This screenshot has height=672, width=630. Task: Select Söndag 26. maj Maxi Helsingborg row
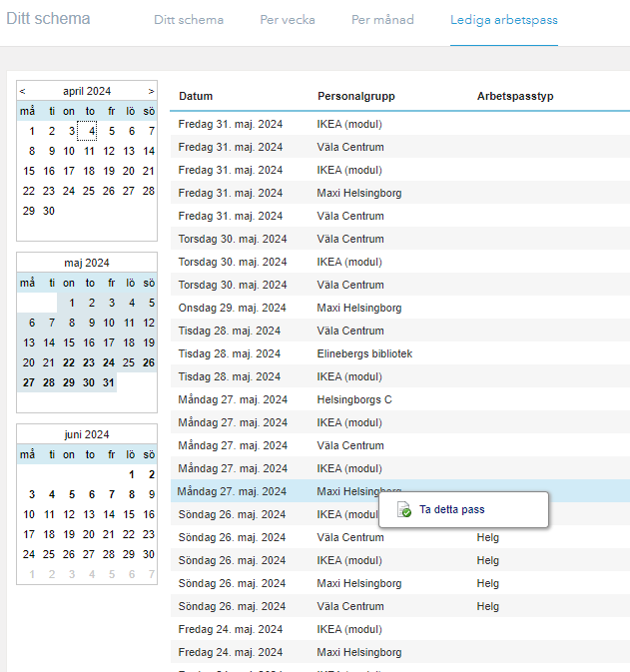coord(400,583)
